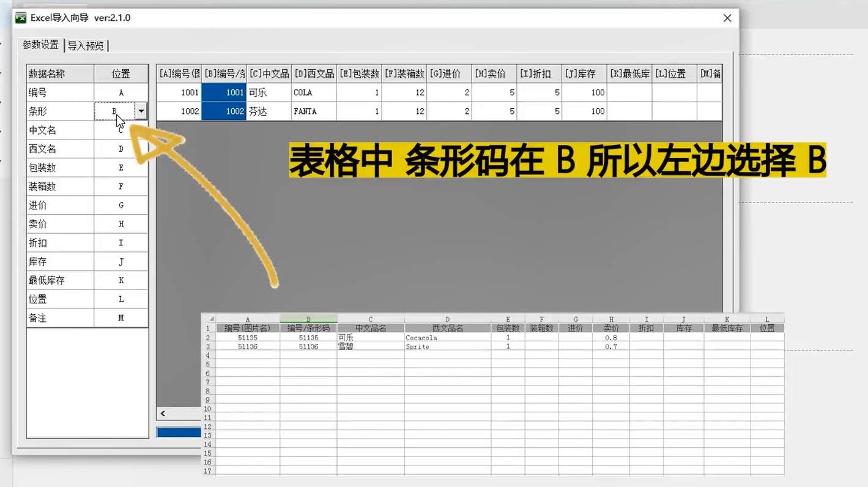The image size is (868, 487).
Task: Click the 数据名称 column header
Action: point(61,73)
